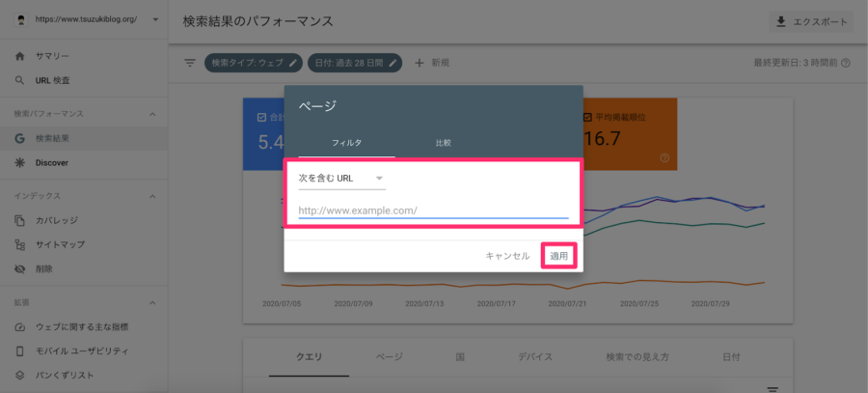
Task: Click the 最終更新日: 3 時間前 text
Action: point(796,63)
